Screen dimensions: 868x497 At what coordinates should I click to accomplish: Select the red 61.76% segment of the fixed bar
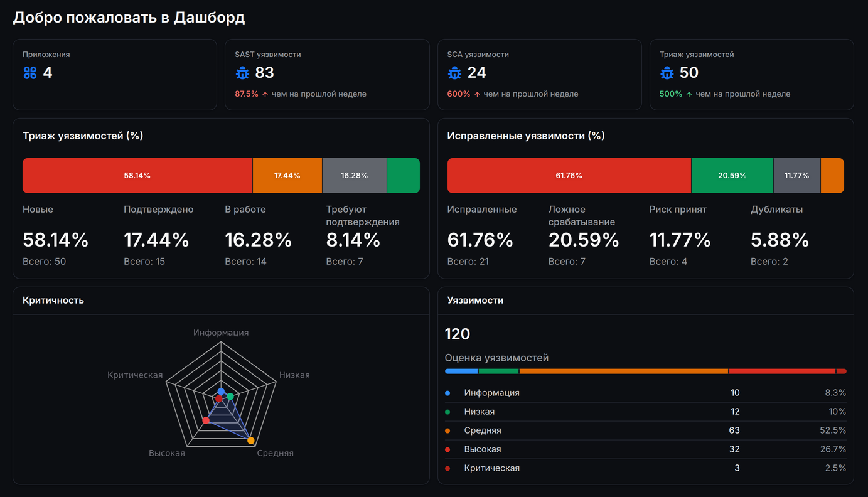569,176
